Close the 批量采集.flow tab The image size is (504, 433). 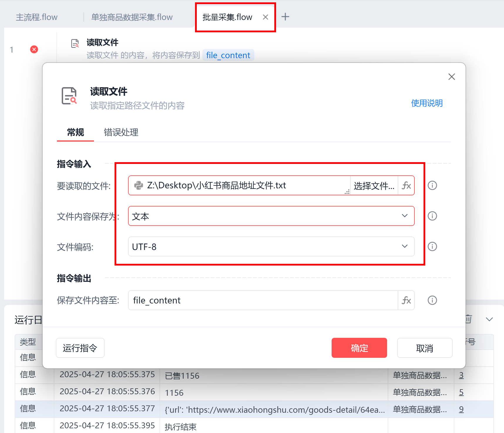click(x=266, y=17)
